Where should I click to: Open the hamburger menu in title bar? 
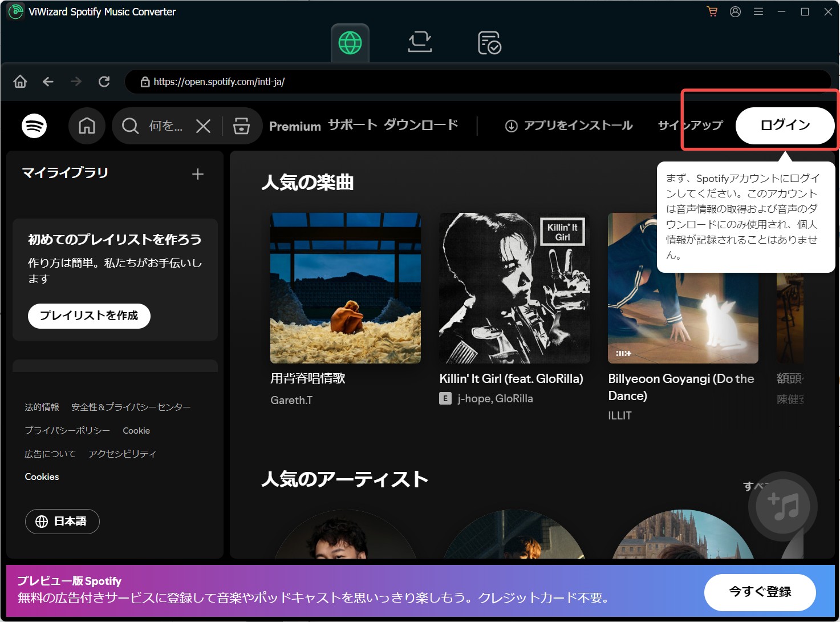[758, 11]
